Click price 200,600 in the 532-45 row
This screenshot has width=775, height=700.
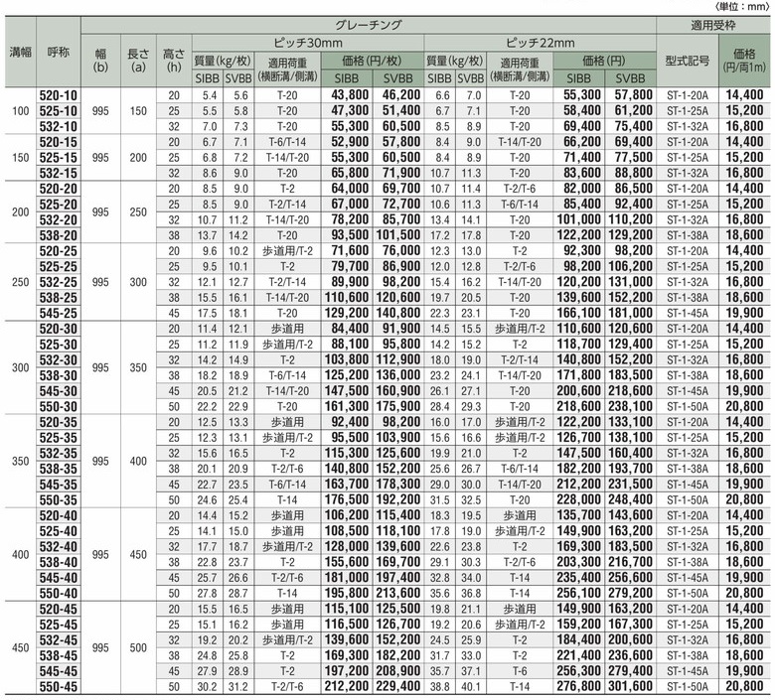point(630,639)
